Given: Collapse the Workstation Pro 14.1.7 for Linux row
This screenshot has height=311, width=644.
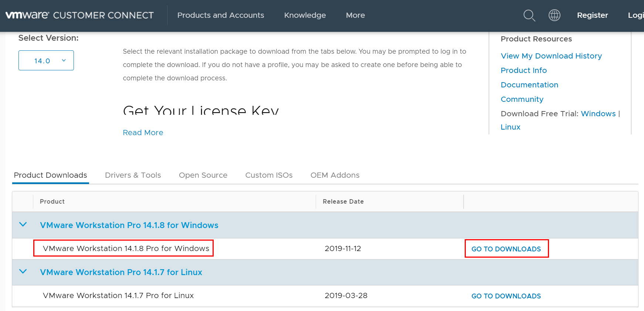Looking at the screenshot, I should [23, 272].
